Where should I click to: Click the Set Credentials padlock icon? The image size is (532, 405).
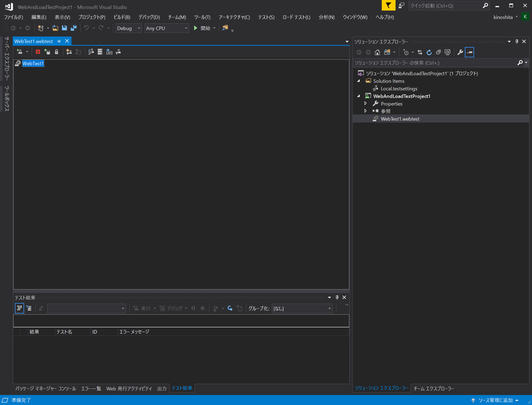(57, 52)
